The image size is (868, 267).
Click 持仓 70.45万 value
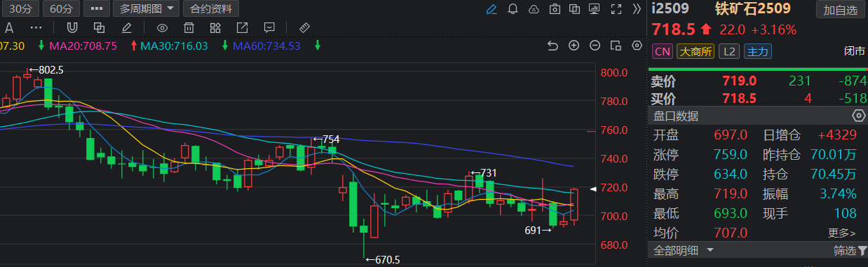[834, 174]
